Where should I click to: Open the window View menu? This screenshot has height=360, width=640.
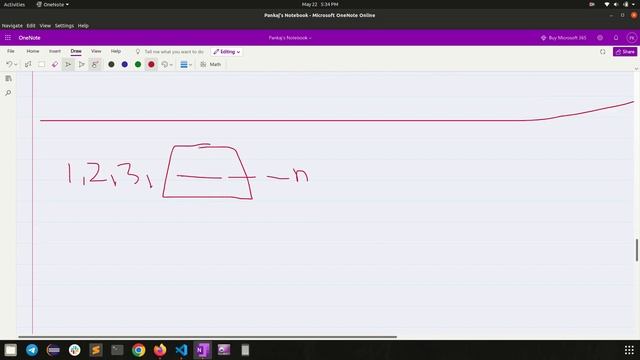[45, 26]
